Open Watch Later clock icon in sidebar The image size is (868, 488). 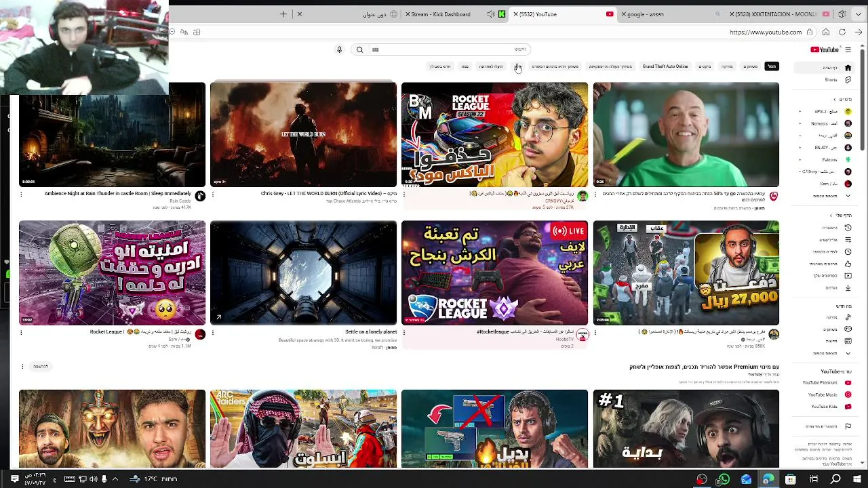pyautogui.click(x=848, y=251)
